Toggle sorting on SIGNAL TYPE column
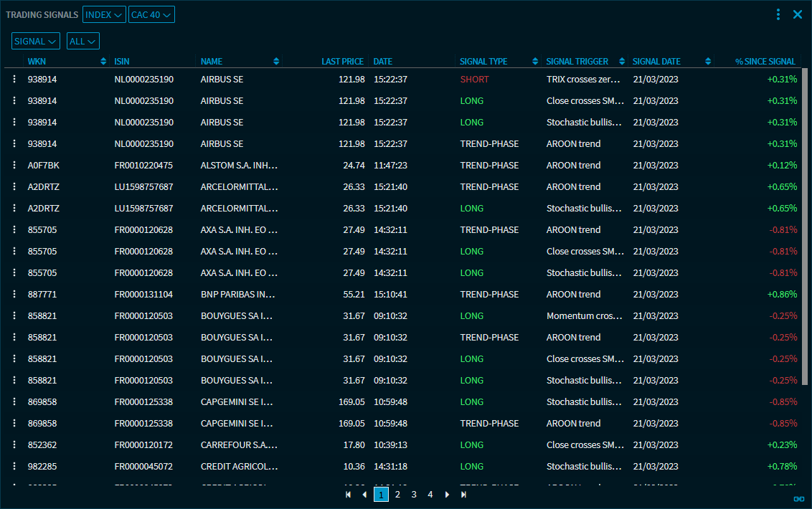This screenshot has height=509, width=812. coord(535,62)
